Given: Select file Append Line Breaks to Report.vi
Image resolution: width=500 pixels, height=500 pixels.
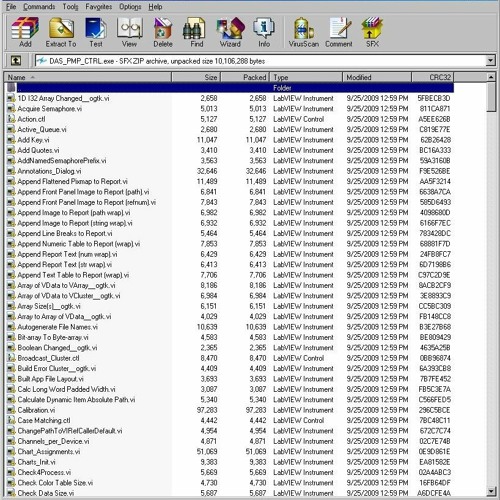Looking at the screenshot, I should pyautogui.click(x=65, y=233).
